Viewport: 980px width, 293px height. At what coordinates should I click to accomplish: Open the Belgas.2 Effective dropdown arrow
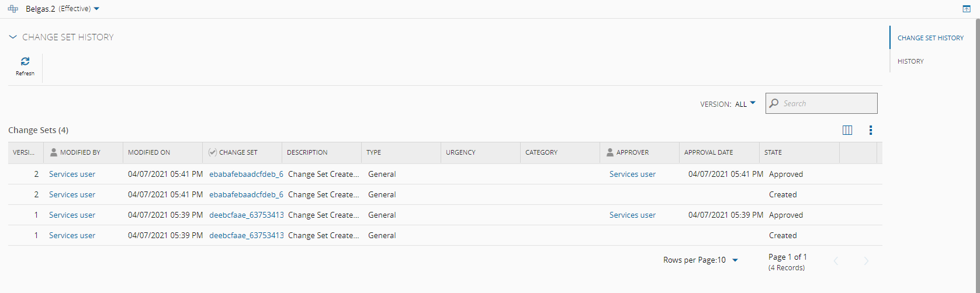96,9
